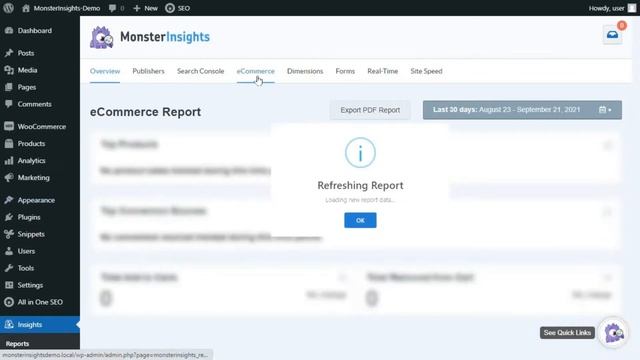Switch to the Site Speed tab

(x=426, y=71)
